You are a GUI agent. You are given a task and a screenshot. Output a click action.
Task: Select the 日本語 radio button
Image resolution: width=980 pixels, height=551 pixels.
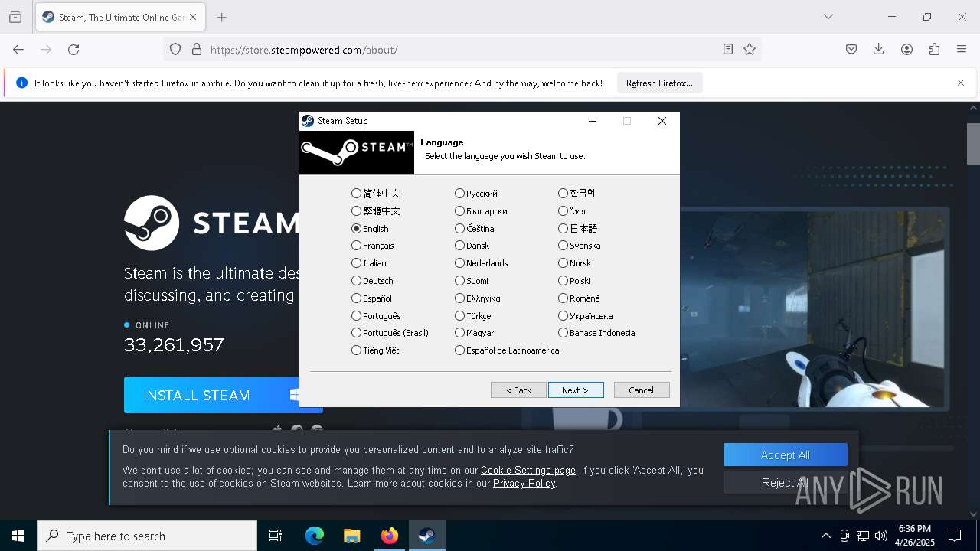578,229
